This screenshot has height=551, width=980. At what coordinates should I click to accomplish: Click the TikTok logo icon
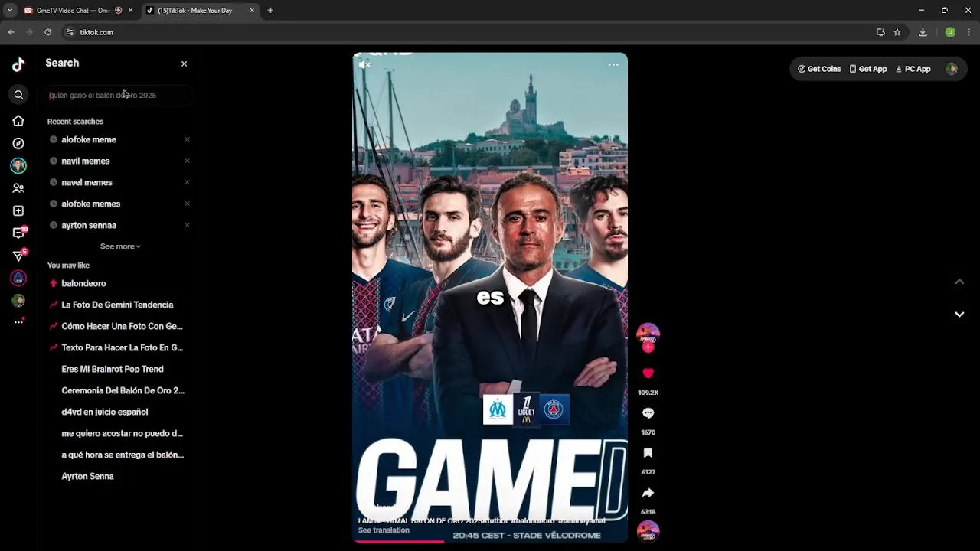[18, 64]
